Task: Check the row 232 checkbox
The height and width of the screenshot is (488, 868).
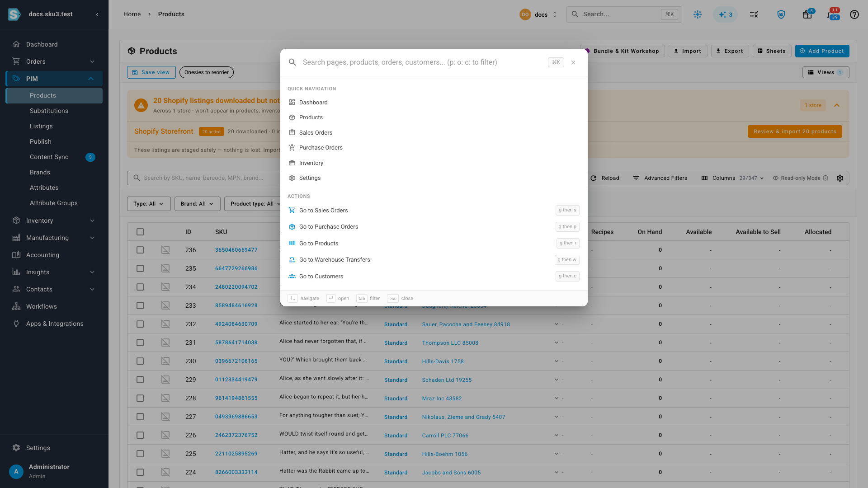Action: click(140, 324)
